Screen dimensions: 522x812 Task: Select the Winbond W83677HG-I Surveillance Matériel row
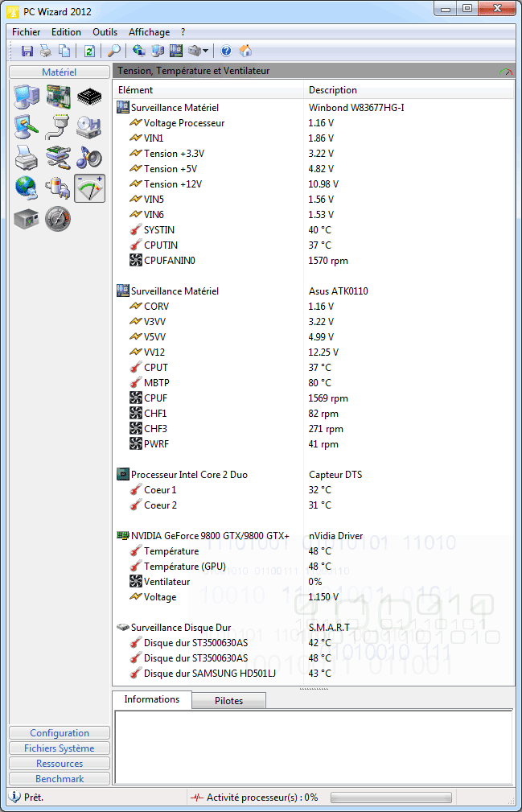tap(314, 108)
